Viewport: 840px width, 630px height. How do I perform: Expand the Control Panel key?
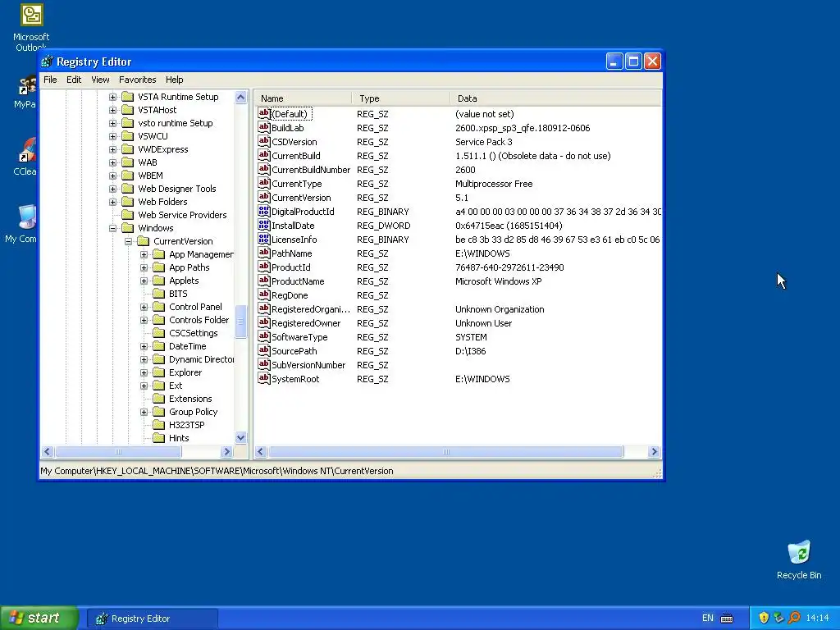click(144, 307)
